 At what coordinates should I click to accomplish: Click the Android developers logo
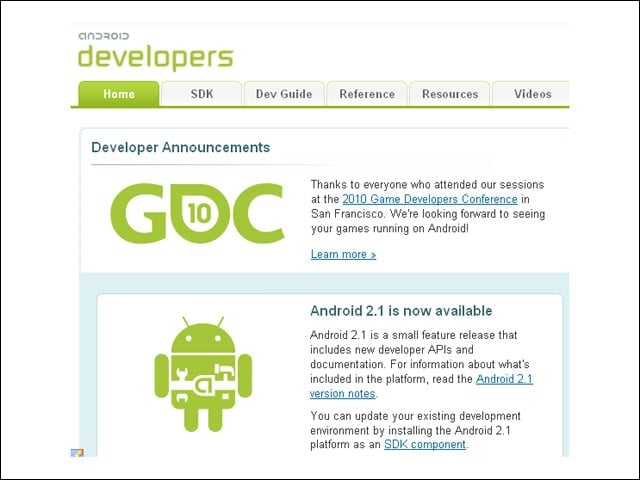point(156,51)
